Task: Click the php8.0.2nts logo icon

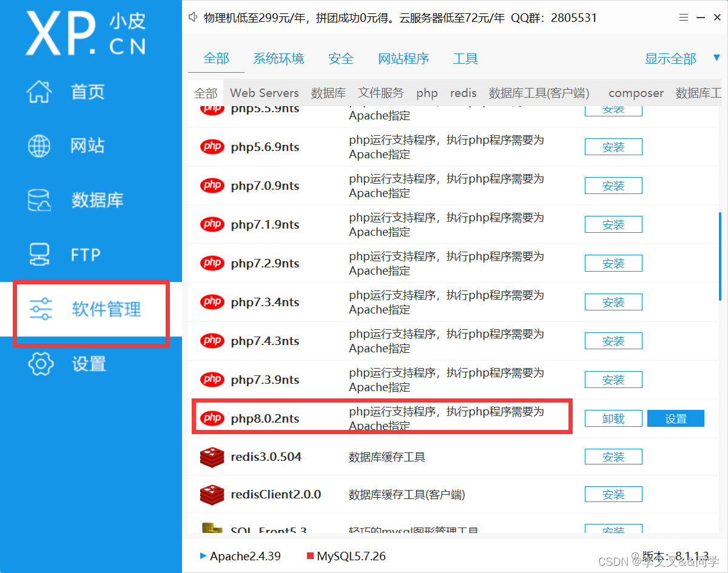Action: tap(212, 418)
